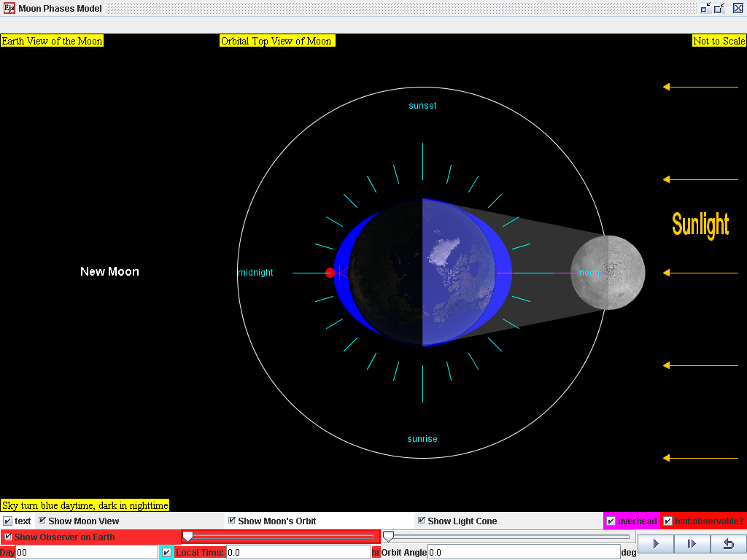
Task: Click the Moon on the orbit
Action: coord(608,273)
